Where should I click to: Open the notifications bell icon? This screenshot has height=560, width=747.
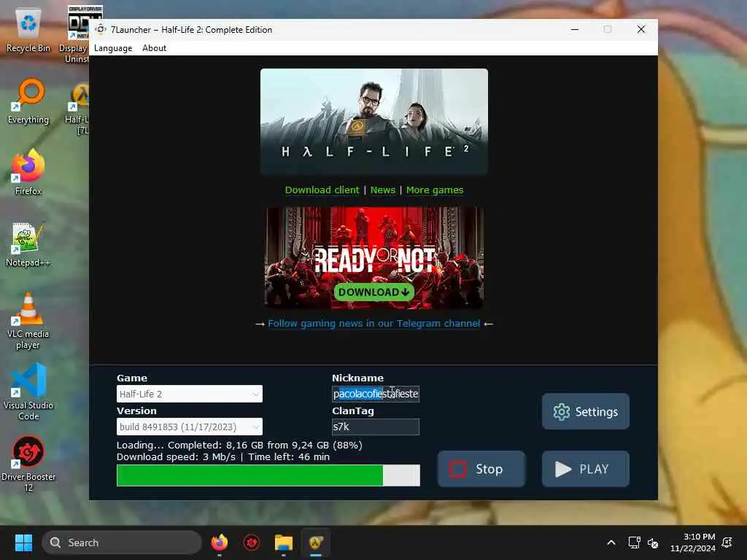click(727, 542)
